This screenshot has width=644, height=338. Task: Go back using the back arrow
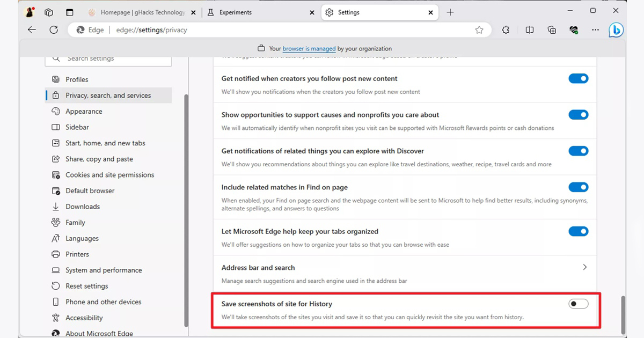coord(32,30)
